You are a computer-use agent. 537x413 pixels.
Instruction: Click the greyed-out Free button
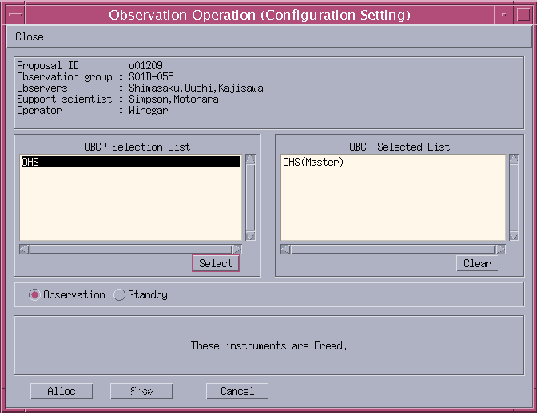(x=141, y=391)
